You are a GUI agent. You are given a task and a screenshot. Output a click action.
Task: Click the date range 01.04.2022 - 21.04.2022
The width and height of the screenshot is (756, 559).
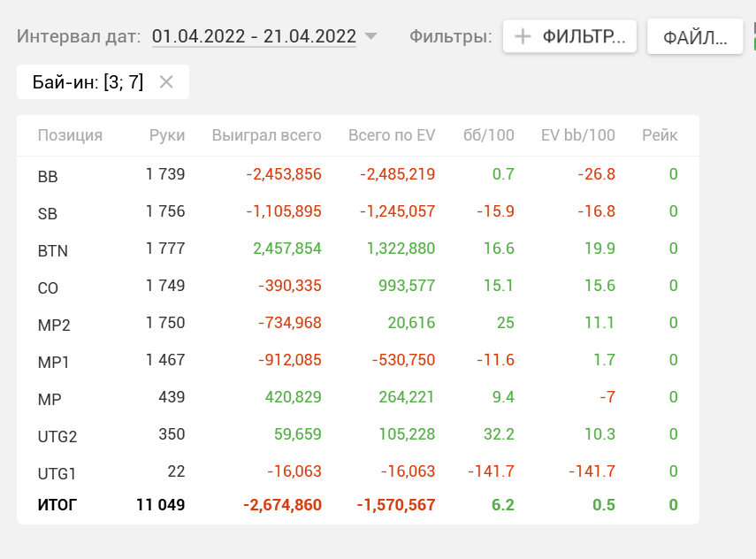(254, 36)
